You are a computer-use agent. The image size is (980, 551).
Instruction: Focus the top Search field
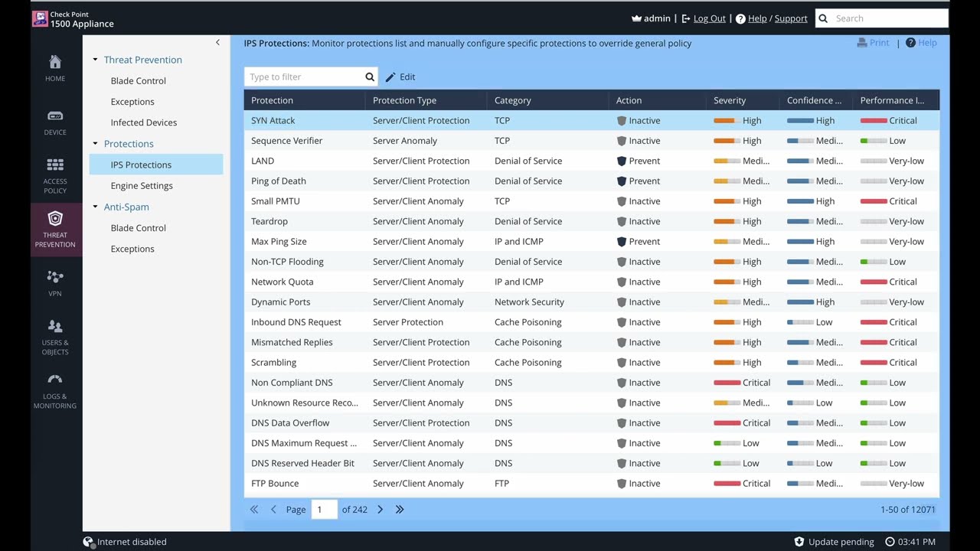(890, 18)
